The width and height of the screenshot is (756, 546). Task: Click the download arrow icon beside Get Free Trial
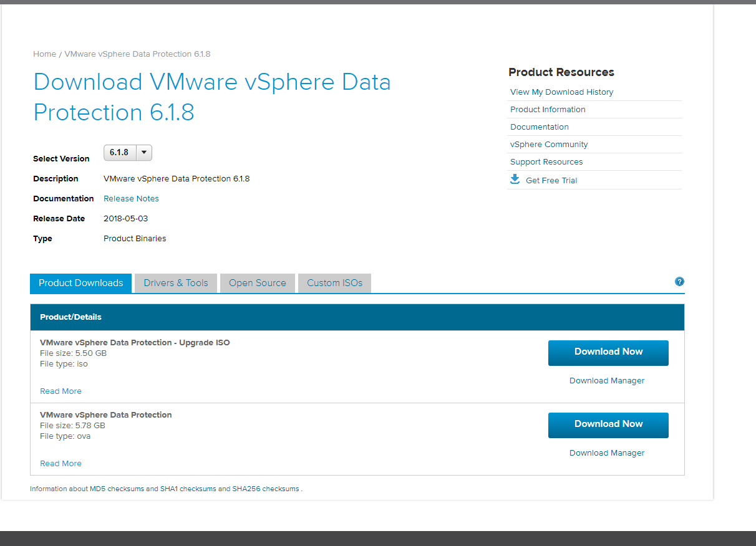pos(515,180)
